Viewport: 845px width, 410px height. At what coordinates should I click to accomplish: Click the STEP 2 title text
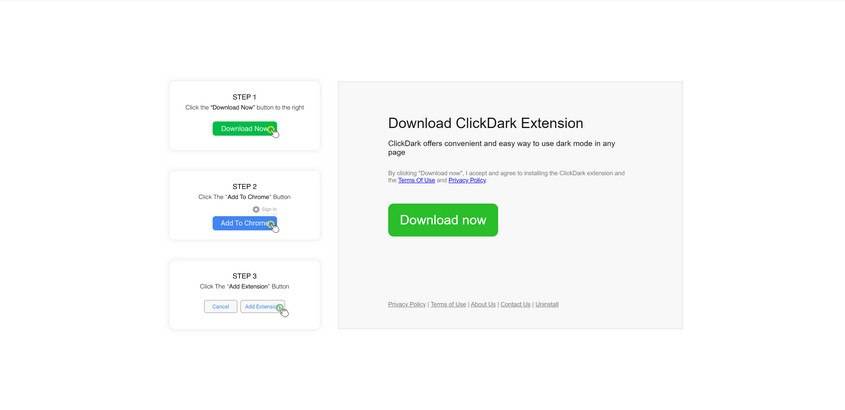pos(245,186)
